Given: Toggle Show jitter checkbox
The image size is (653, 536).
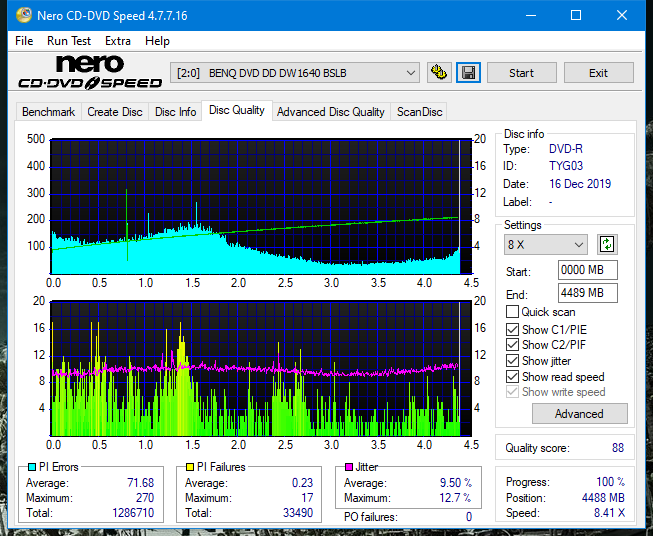Looking at the screenshot, I should [x=512, y=361].
